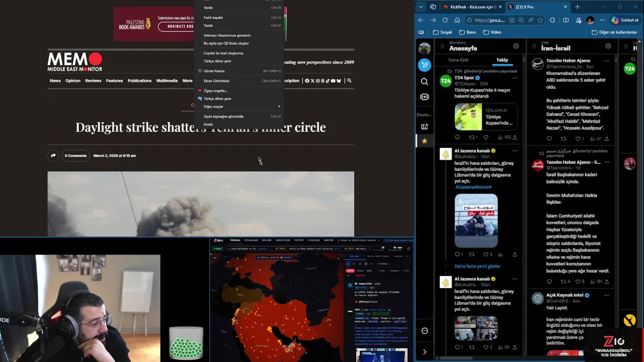Open Opinion in MEMO navigation
Viewport: 644px width, 362px height.
(73, 80)
